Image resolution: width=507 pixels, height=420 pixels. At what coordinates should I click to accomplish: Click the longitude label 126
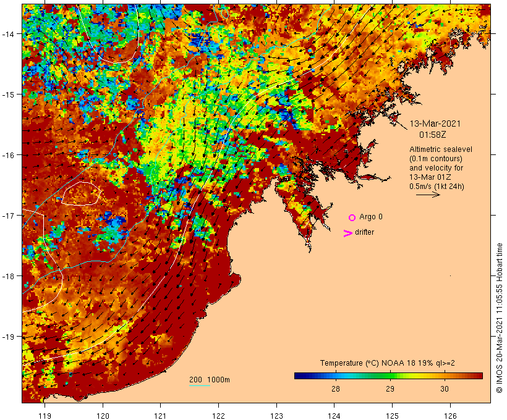point(450,416)
